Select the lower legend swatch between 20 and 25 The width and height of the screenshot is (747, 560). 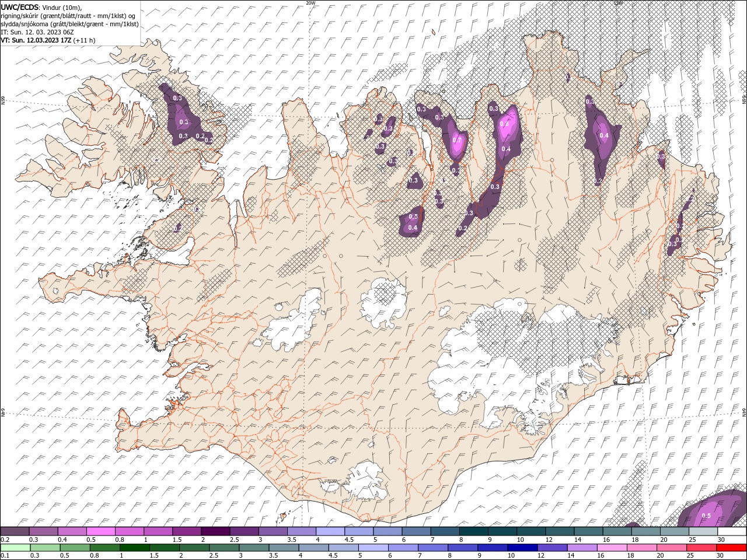point(671,547)
